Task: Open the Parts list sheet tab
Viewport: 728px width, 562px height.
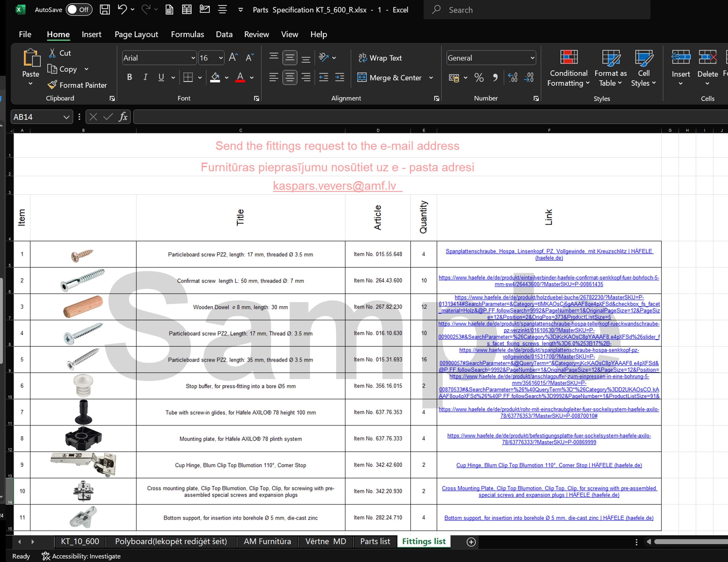Action: point(375,541)
